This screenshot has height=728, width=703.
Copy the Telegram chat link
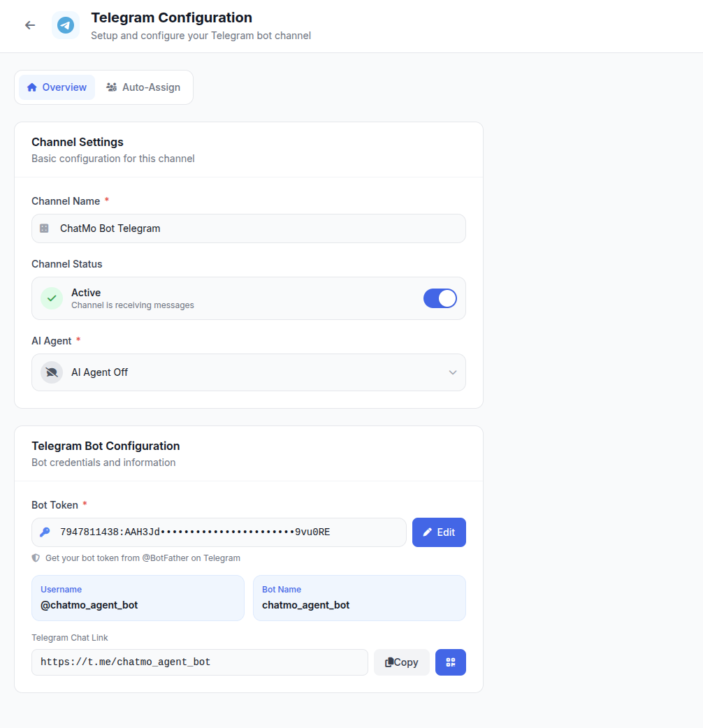[402, 662]
